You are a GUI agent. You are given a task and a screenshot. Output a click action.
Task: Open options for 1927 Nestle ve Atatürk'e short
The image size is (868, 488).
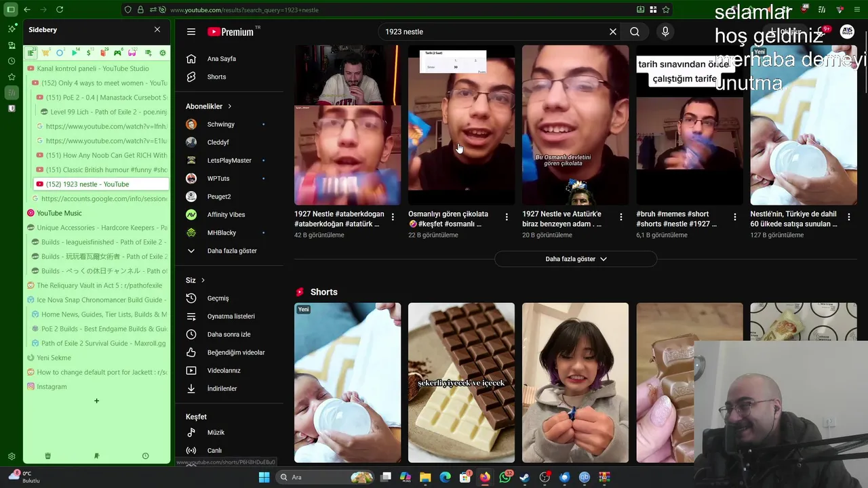(620, 217)
